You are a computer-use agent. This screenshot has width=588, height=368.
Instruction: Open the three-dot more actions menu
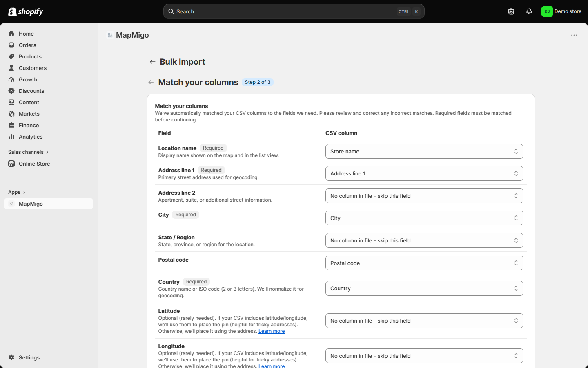(x=574, y=35)
